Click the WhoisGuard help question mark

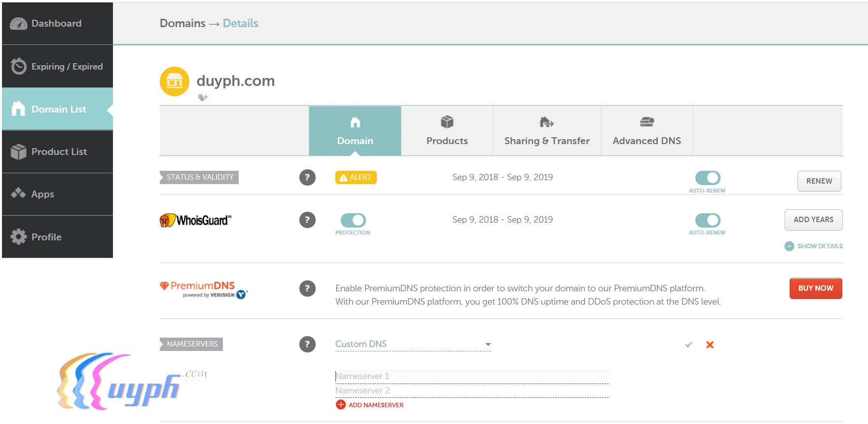tap(307, 220)
